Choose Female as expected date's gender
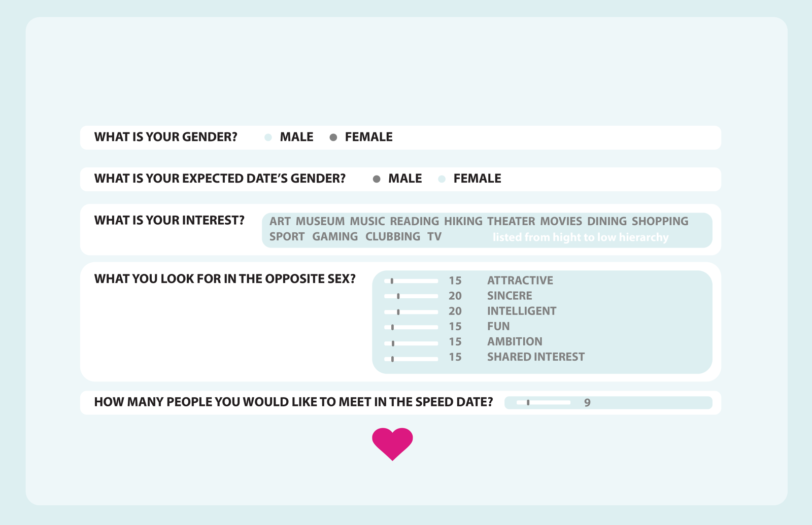Viewport: 812px width, 525px height. (x=442, y=179)
